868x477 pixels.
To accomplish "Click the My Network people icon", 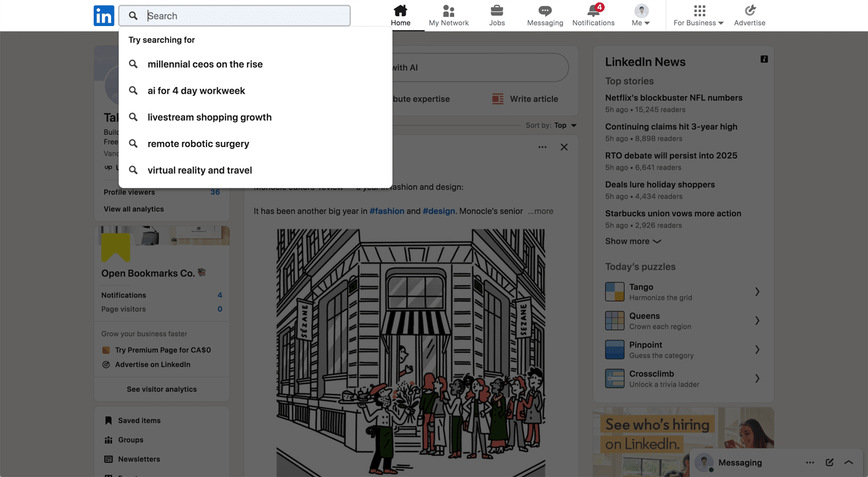I will tap(448, 10).
